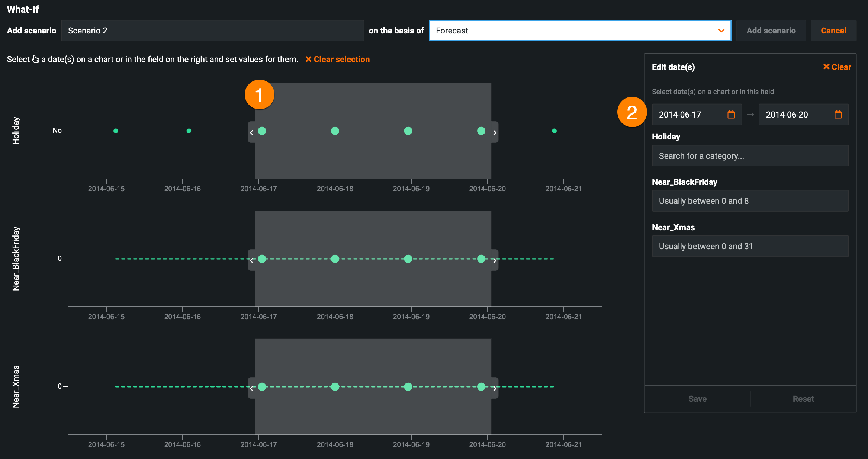The height and width of the screenshot is (459, 868).
Task: Open the Holiday category search dropdown
Action: (x=750, y=156)
